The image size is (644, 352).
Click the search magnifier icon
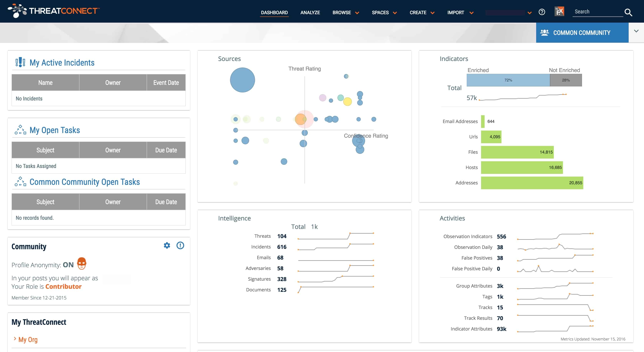tap(628, 12)
